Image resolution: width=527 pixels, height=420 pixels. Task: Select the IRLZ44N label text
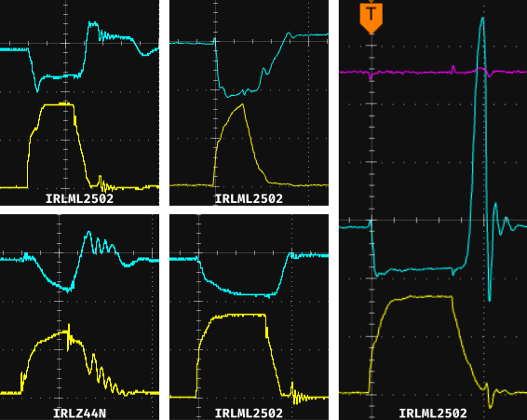pyautogui.click(x=80, y=413)
